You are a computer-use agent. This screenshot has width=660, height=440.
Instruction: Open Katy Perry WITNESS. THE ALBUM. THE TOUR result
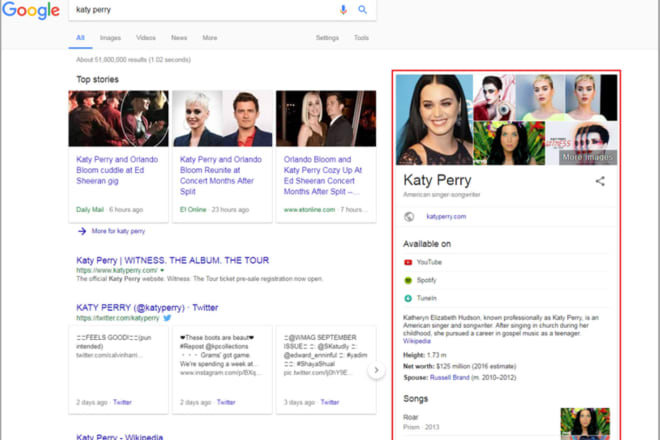(x=173, y=260)
